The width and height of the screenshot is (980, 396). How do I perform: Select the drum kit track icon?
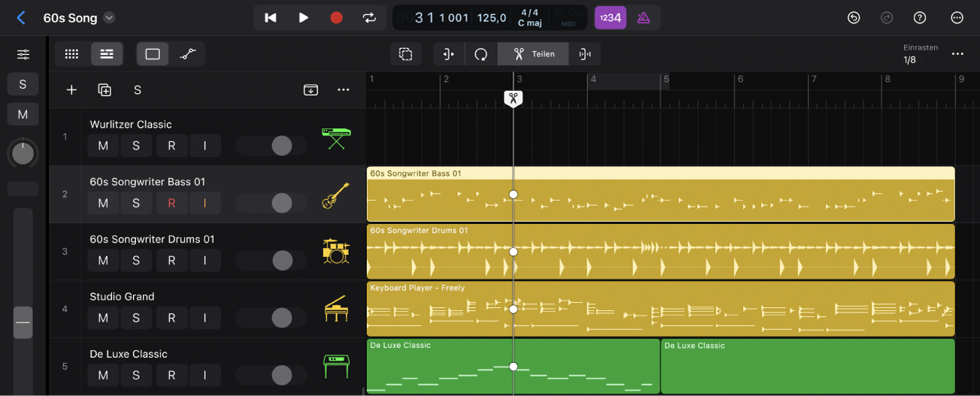coord(335,251)
